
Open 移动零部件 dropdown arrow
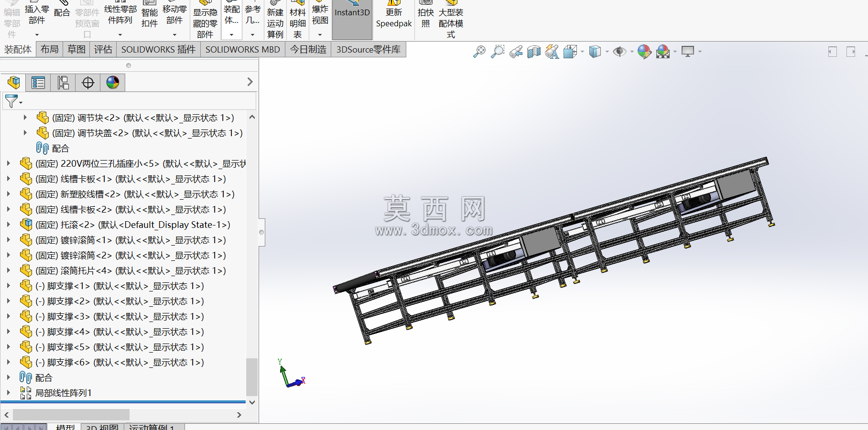tap(174, 35)
